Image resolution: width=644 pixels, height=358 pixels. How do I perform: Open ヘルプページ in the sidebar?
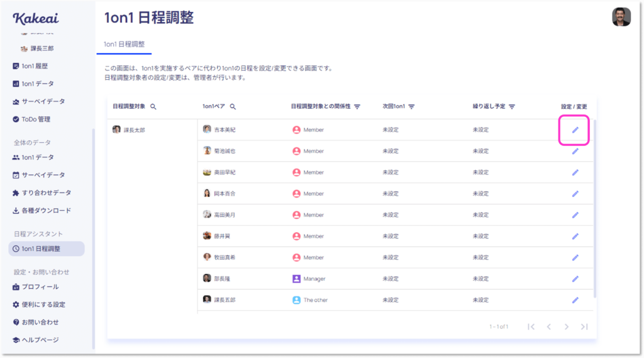(x=40, y=340)
